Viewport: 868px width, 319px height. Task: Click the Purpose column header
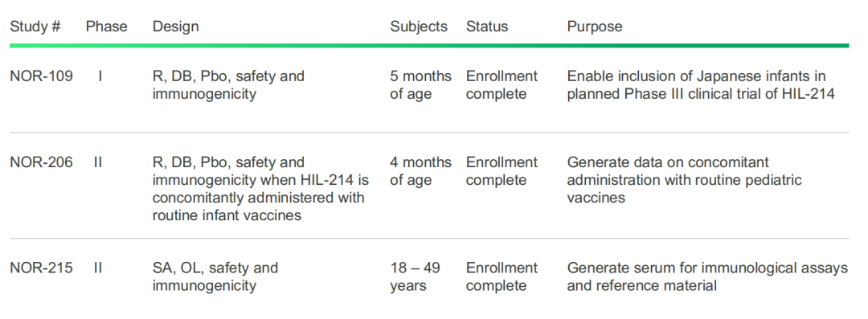595,27
